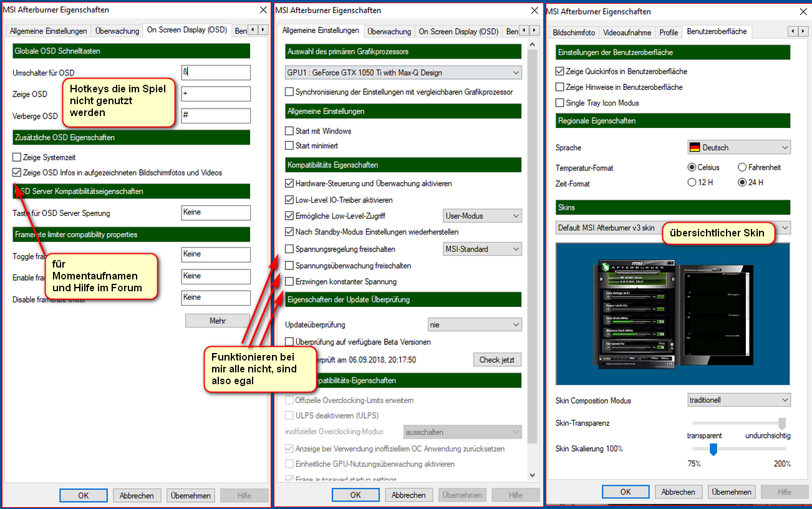Click Abbrechen in middle window
Screen dimensions: 812x509
(409, 495)
